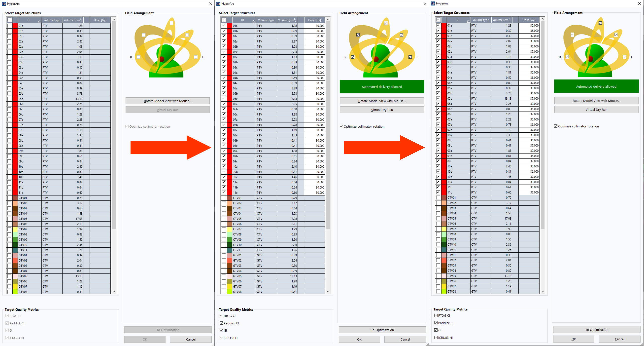Screen dimensions: 644x346
Task: Sort by the Volume [cm³] column header in the middle window
Action: pyautogui.click(x=287, y=20)
